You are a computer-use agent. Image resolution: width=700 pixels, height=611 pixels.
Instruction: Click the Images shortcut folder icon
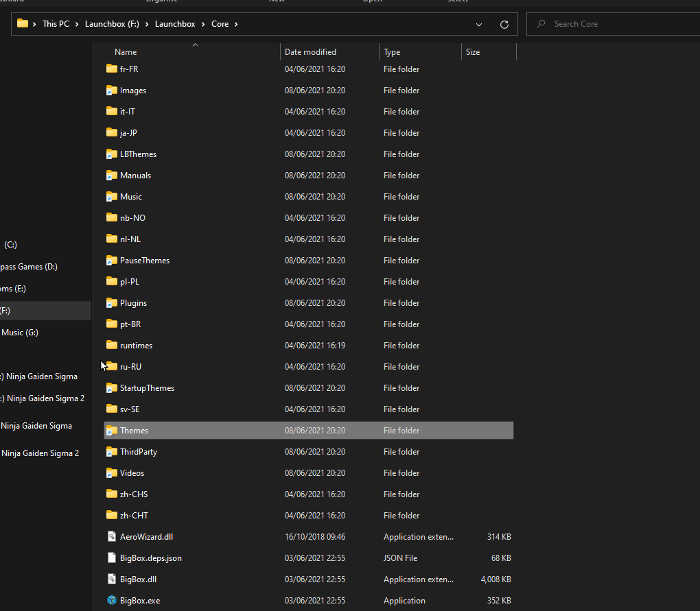pyautogui.click(x=112, y=90)
